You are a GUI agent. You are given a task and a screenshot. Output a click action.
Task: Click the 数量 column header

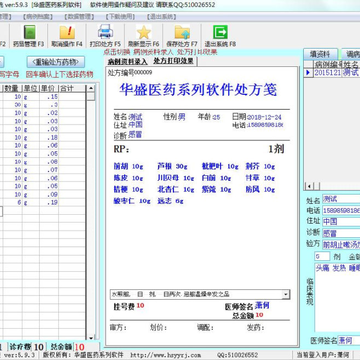point(12,89)
